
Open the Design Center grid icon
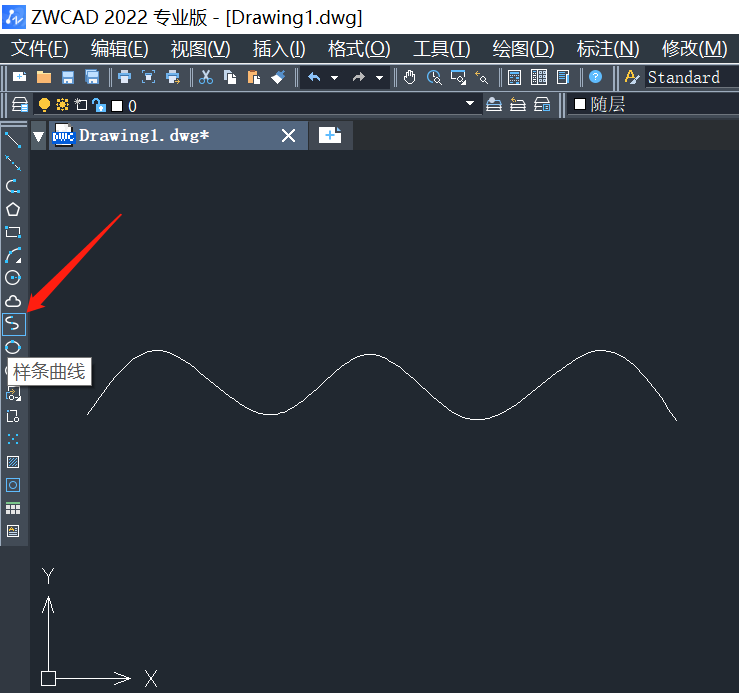tap(539, 77)
